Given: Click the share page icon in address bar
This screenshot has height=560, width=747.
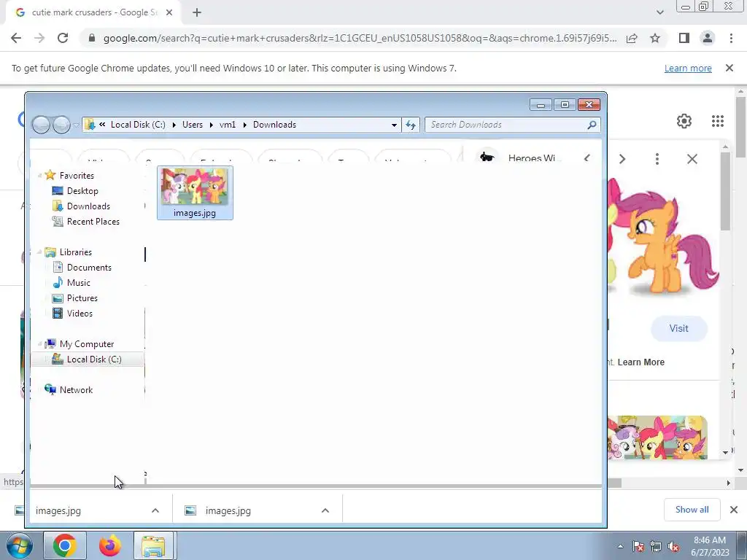Looking at the screenshot, I should click(x=632, y=38).
